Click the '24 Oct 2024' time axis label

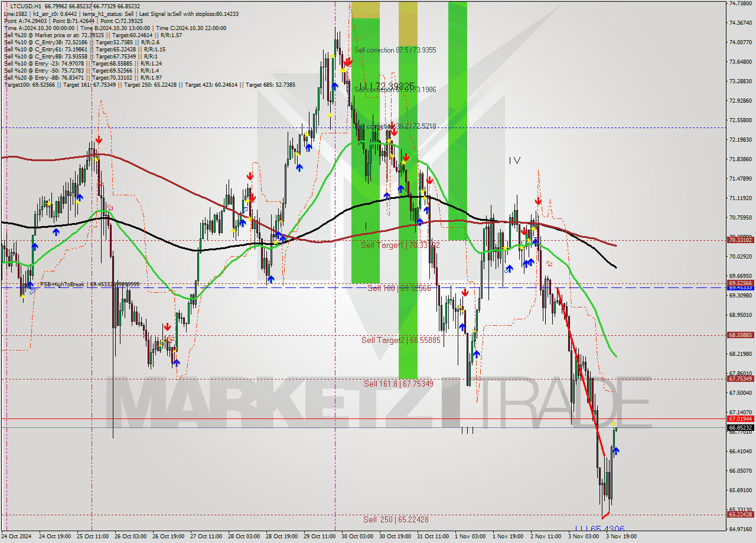coord(17,537)
